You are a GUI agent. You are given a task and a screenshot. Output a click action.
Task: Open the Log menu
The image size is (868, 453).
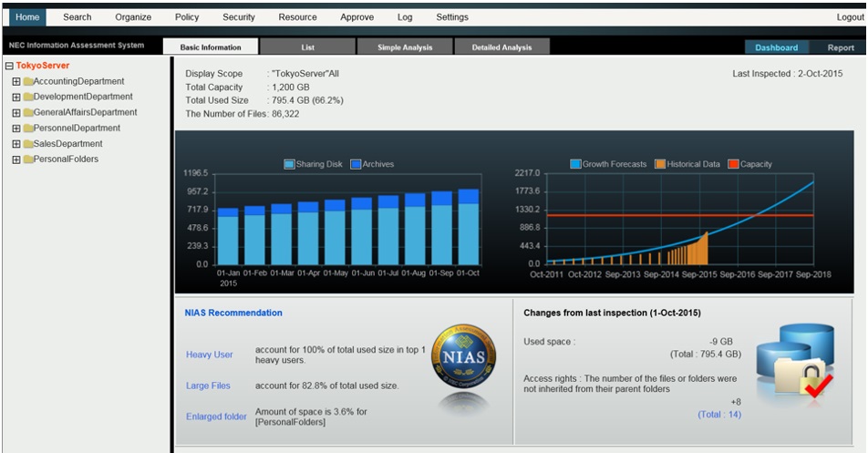pyautogui.click(x=405, y=17)
